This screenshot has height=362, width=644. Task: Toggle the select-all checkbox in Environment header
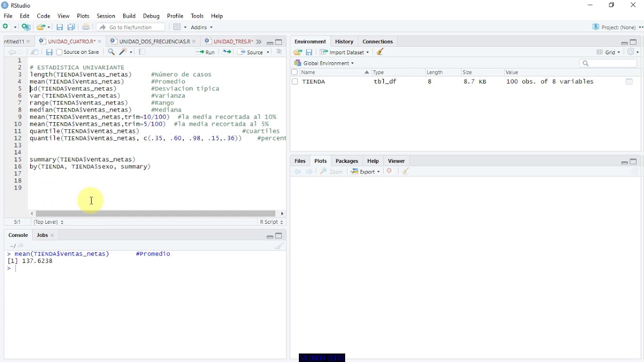pos(295,72)
